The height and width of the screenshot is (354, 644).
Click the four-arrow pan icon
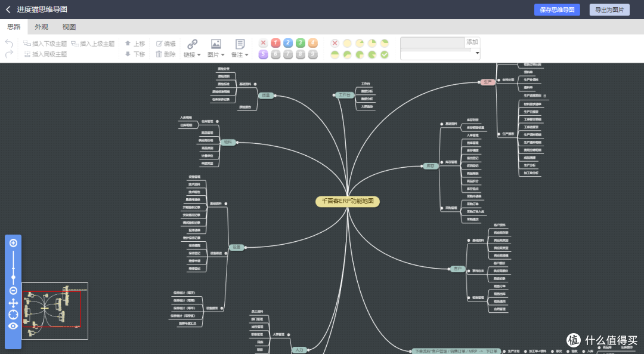pyautogui.click(x=13, y=303)
